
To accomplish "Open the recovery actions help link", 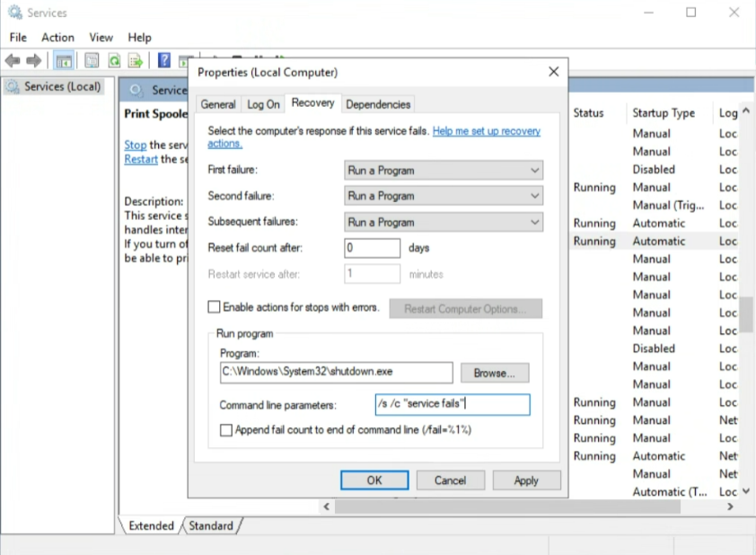I will coord(486,131).
